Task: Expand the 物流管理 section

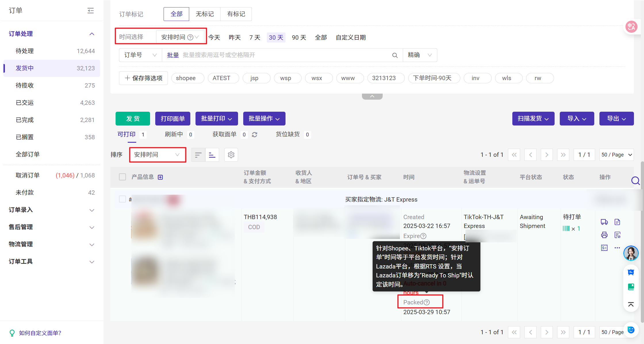Action: (x=92, y=245)
